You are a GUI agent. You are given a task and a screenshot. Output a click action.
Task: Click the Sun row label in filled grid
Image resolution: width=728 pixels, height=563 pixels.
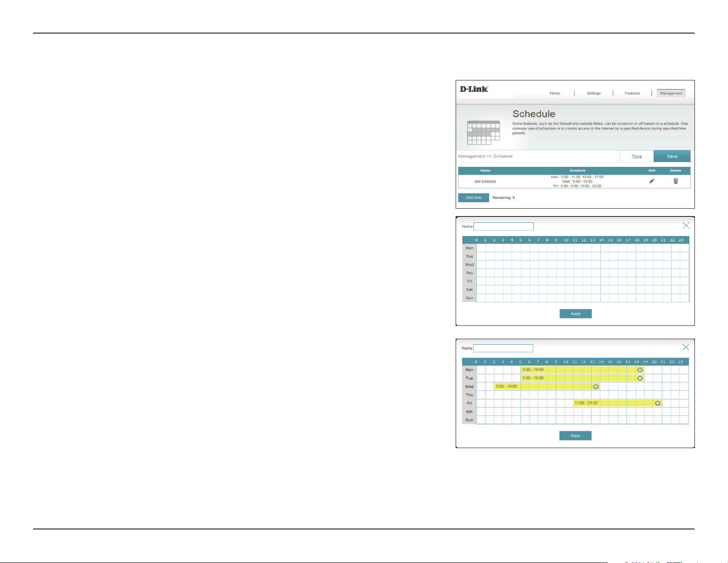click(469, 420)
